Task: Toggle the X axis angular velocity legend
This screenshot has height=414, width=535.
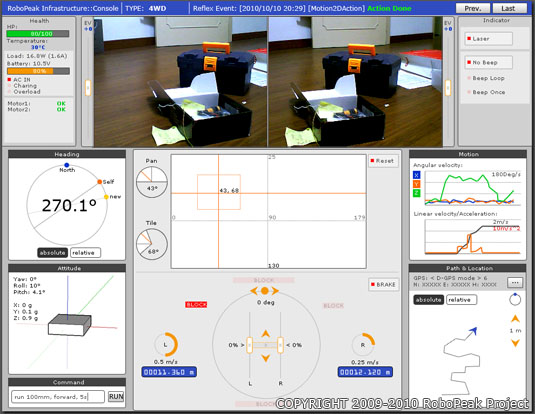Action: (417, 175)
